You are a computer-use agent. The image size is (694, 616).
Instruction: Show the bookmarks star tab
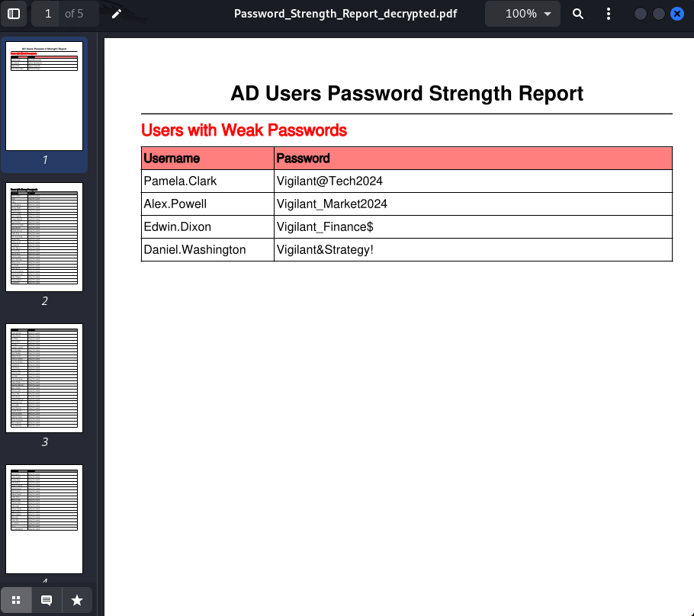tap(77, 600)
